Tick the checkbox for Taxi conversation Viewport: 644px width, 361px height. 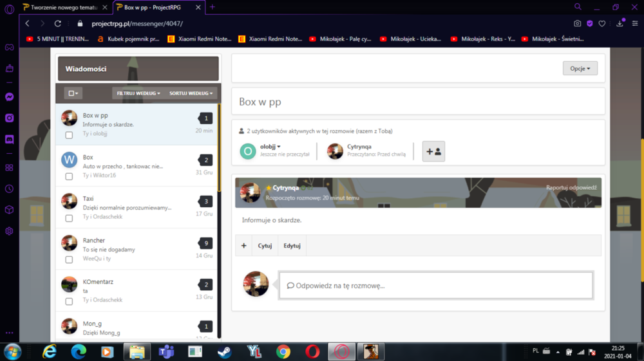[69, 218]
